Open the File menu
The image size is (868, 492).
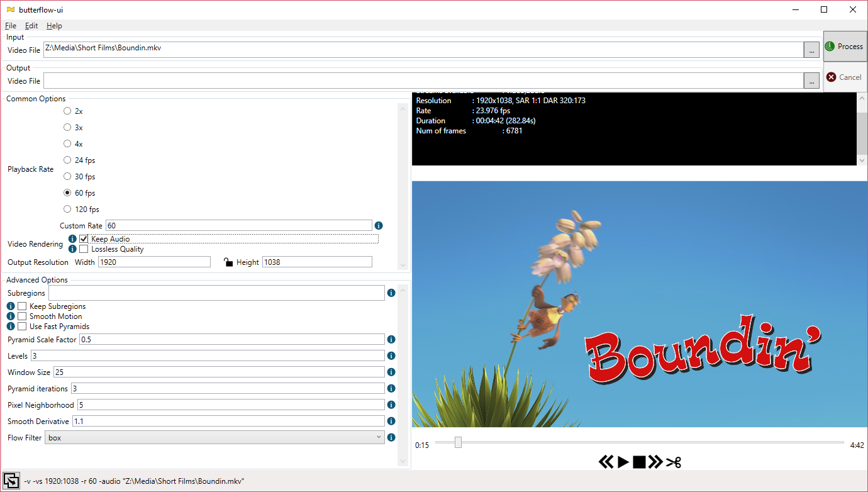coord(11,26)
